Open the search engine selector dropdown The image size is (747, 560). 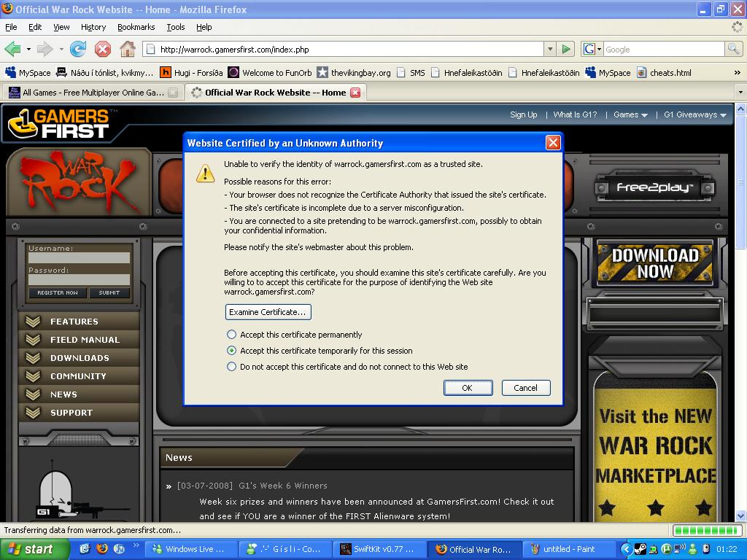pos(592,49)
